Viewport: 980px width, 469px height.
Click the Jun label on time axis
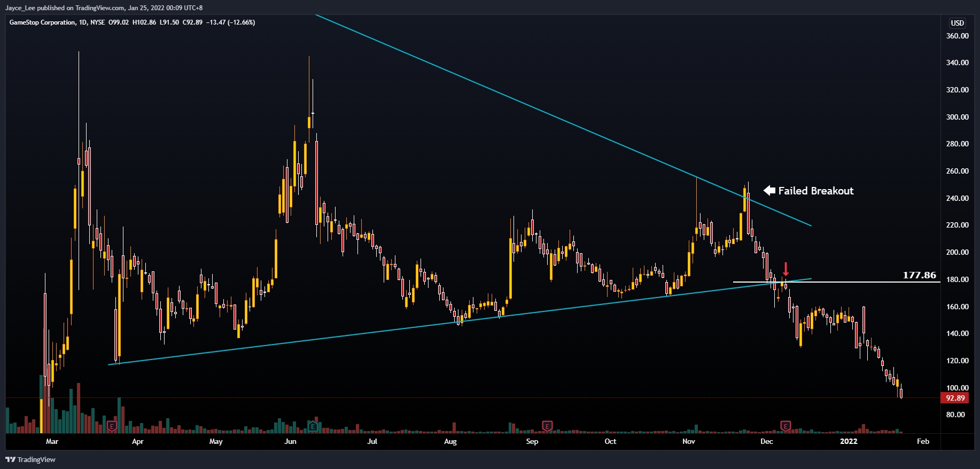(x=290, y=441)
